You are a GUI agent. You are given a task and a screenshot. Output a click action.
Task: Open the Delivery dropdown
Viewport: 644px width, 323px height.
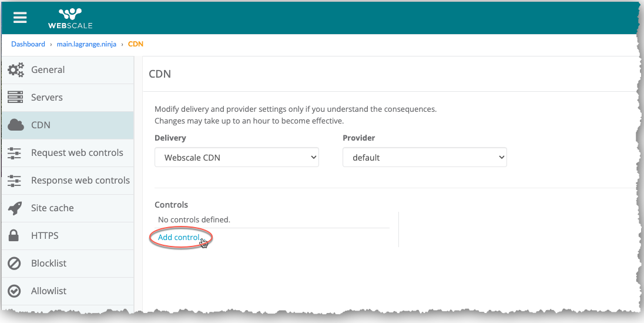click(236, 158)
